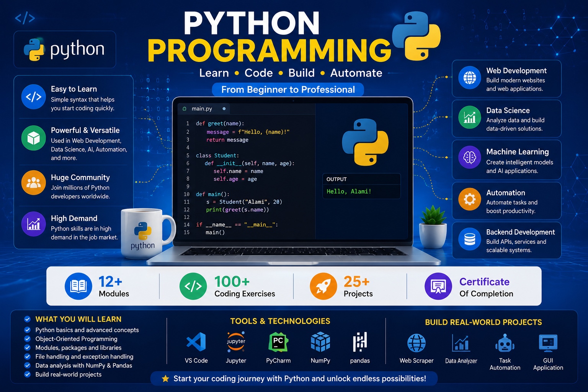Click the large Python logo beside the title
Screen dimensions: 588x392
(417, 36)
